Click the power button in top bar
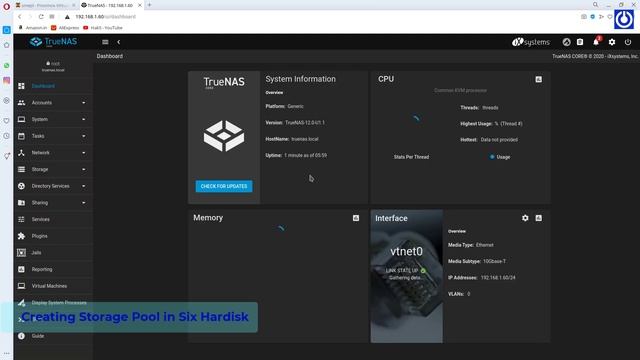The image size is (640, 360). (628, 42)
